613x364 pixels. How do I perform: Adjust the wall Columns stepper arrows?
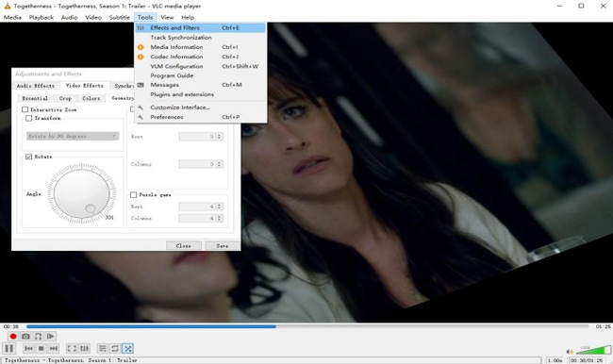(x=220, y=164)
